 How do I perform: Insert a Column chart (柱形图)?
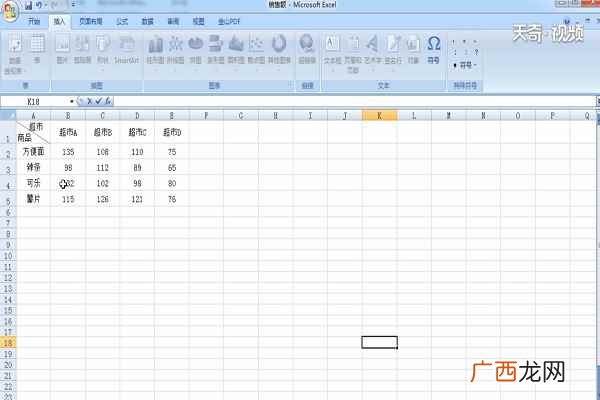(155, 53)
